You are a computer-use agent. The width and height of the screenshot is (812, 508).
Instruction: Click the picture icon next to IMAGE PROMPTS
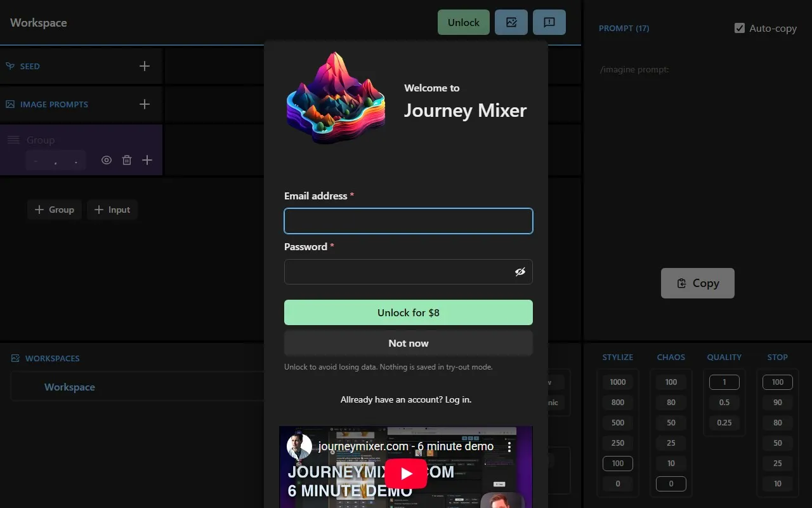pos(10,104)
